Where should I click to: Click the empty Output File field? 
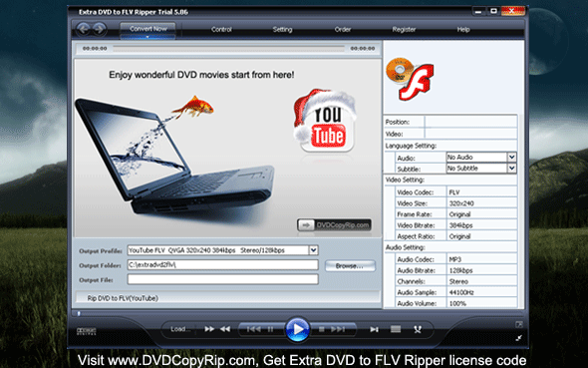(223, 279)
